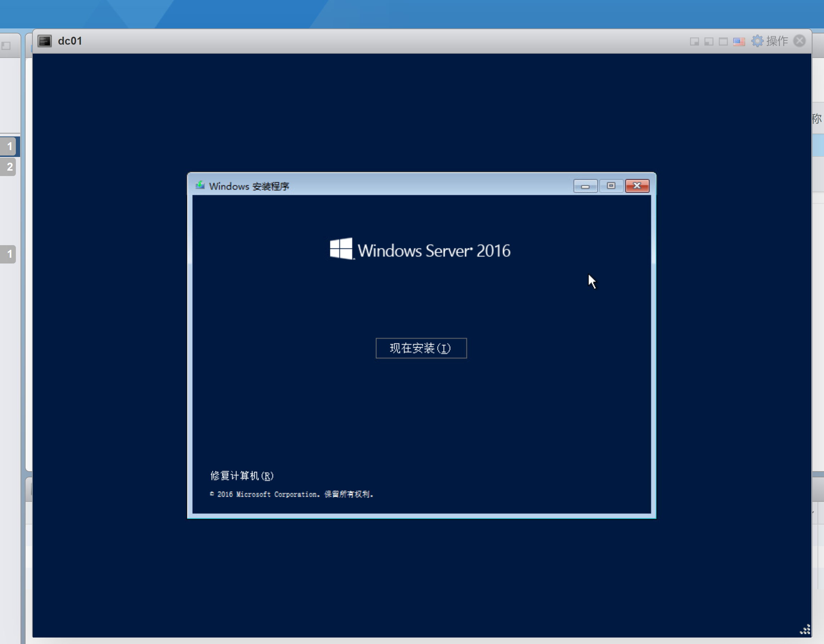
Task: Click the dc01 console terminal icon
Action: [45, 41]
